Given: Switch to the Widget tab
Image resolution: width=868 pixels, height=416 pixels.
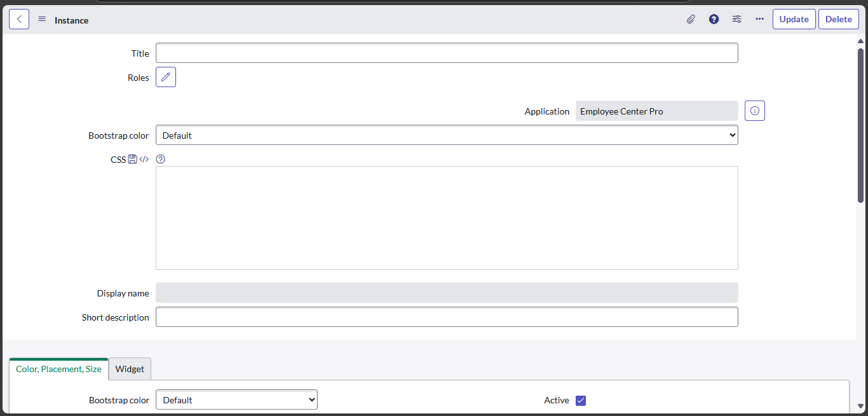Looking at the screenshot, I should (129, 369).
